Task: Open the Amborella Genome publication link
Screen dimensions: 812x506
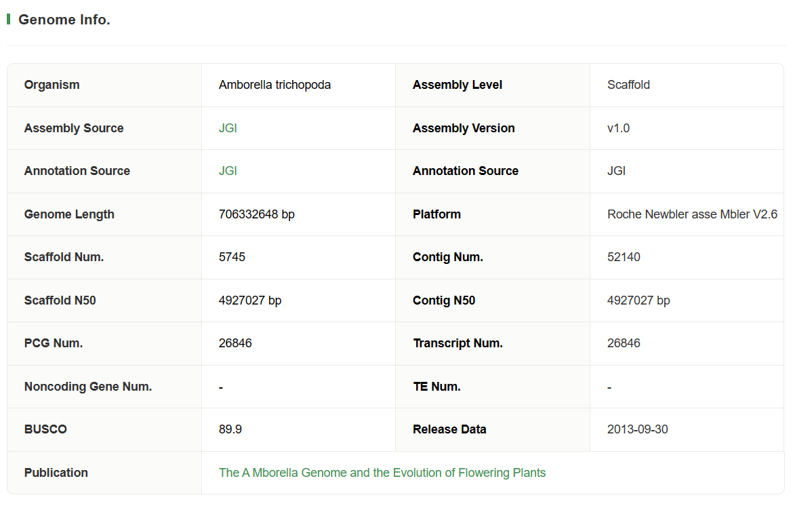Action: (x=382, y=473)
